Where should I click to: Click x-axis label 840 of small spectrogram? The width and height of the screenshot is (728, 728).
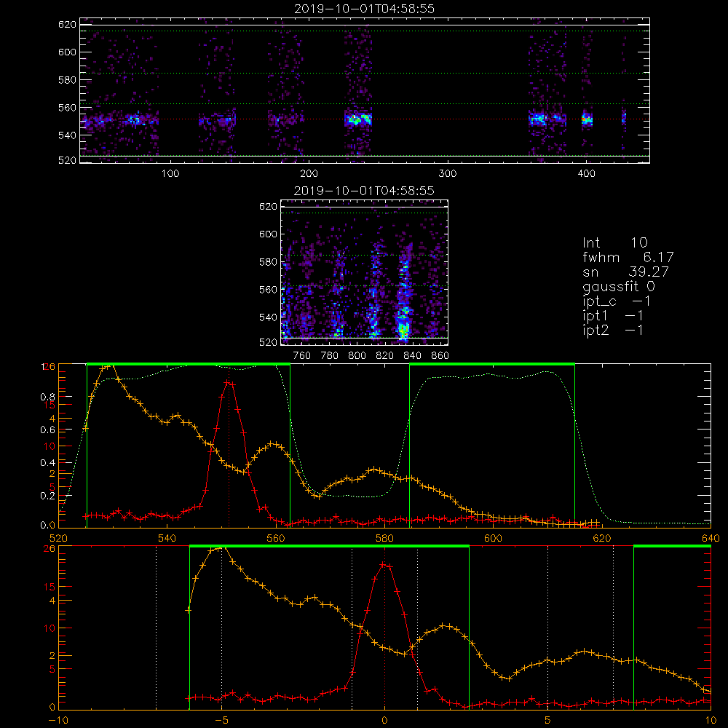point(412,356)
